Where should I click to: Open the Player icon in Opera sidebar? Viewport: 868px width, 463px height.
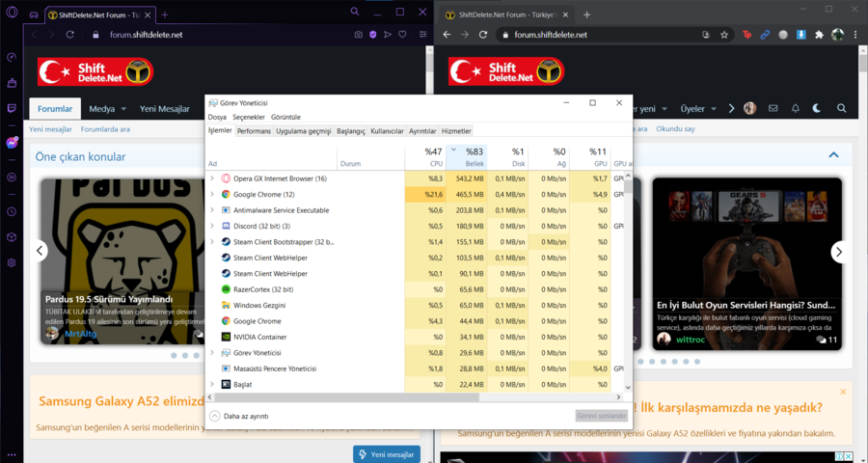click(x=12, y=177)
